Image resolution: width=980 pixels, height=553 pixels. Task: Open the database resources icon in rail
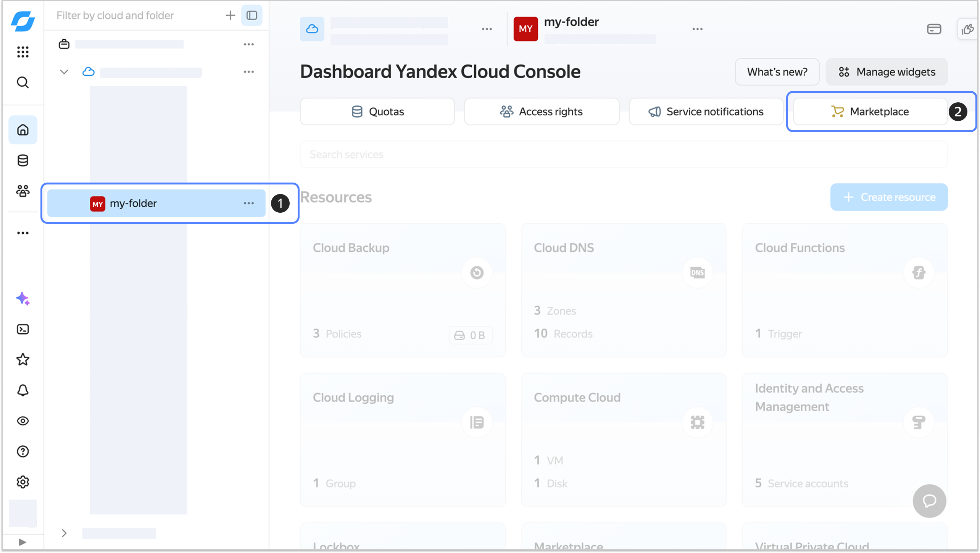[23, 160]
